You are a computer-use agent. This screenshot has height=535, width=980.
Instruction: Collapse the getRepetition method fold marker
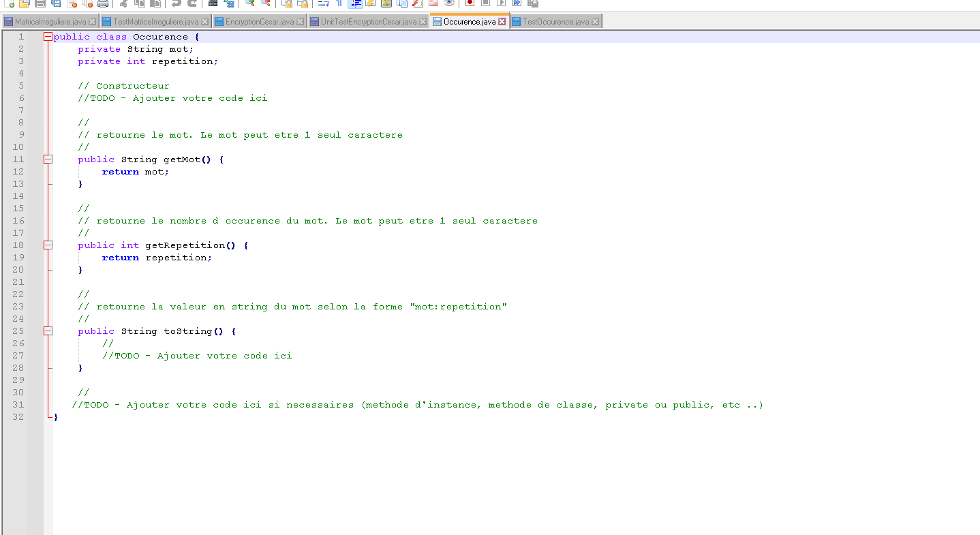coord(48,245)
